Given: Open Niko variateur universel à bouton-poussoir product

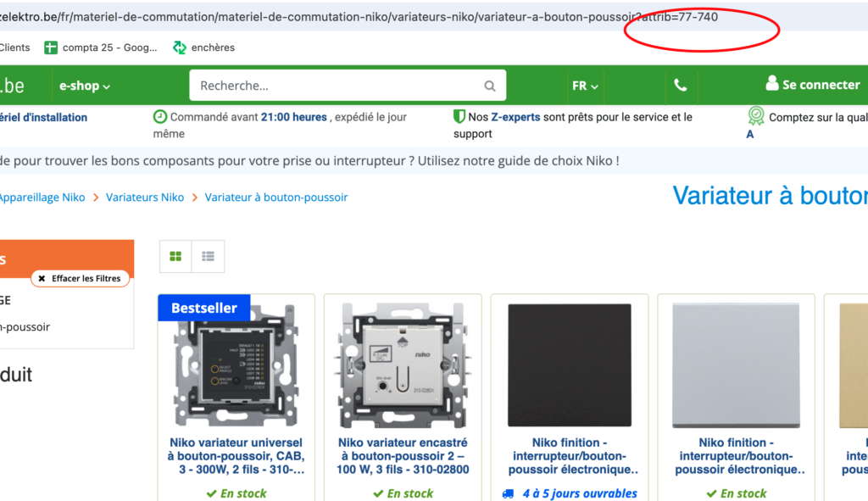Looking at the screenshot, I should click(x=236, y=455).
